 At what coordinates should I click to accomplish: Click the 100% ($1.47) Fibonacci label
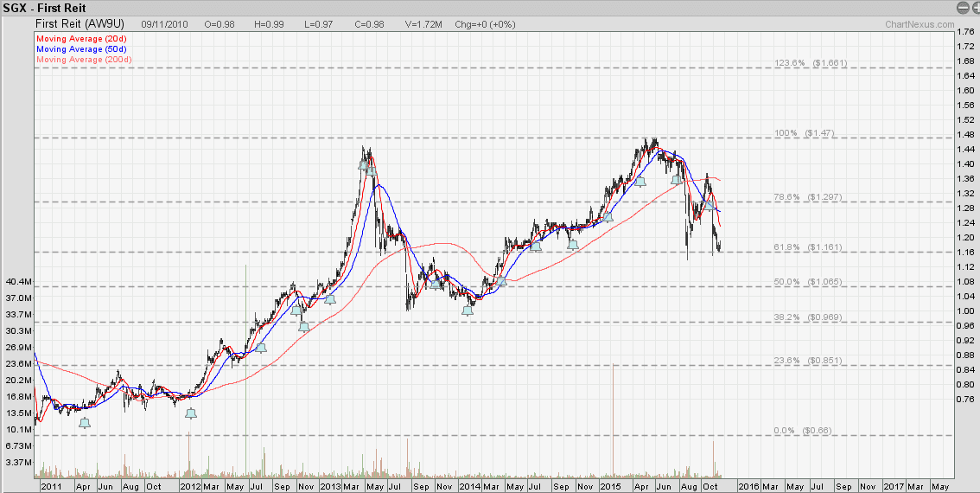coord(804,133)
